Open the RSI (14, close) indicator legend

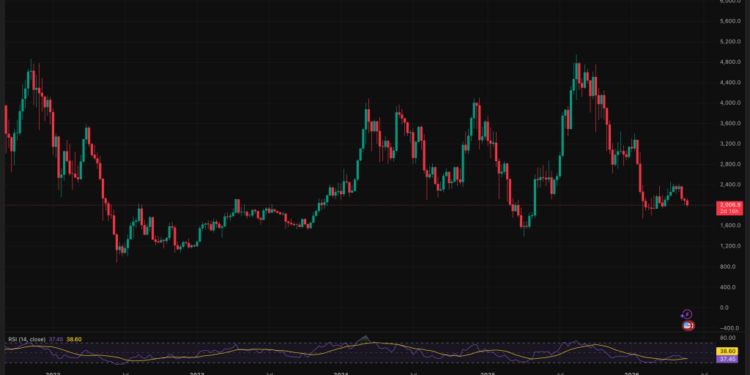pos(26,339)
